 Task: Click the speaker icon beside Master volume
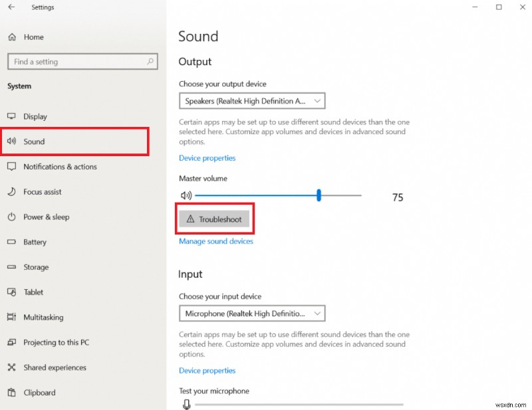[186, 195]
